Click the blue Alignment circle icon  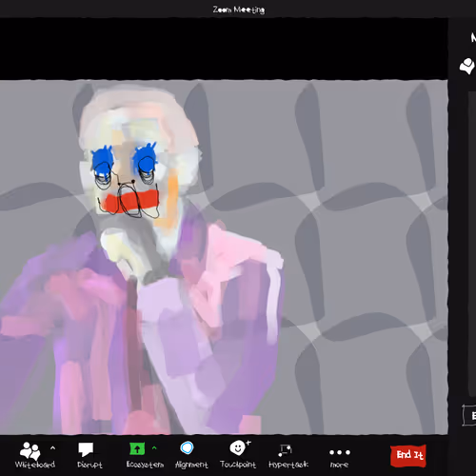(x=187, y=448)
